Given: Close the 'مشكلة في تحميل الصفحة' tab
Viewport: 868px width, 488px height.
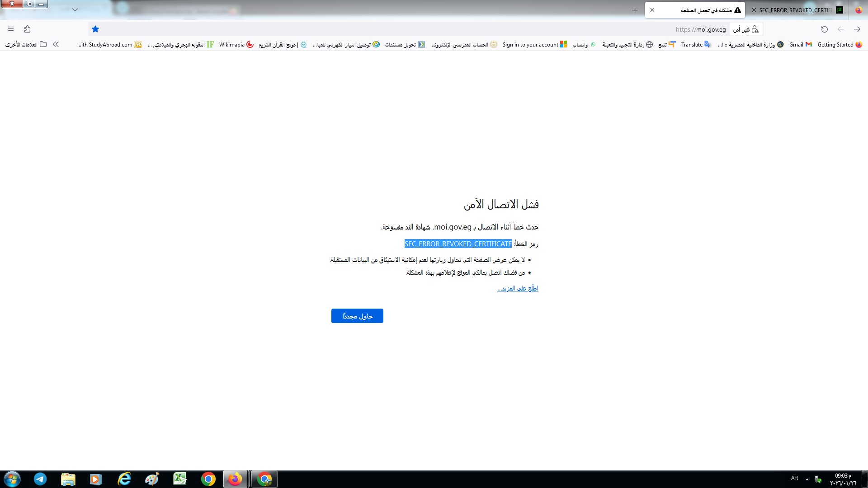Looking at the screenshot, I should tap(652, 10).
